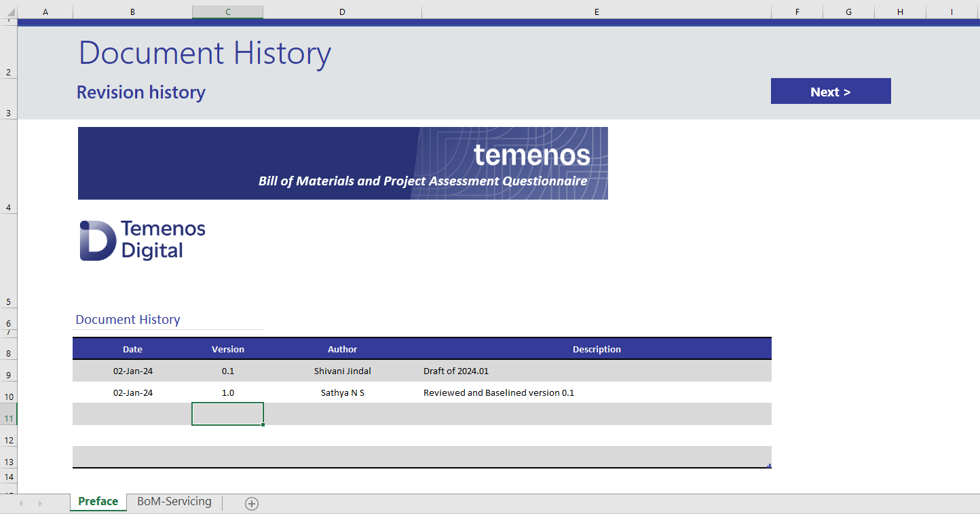Image resolution: width=980 pixels, height=514 pixels.
Task: Select the date cell in the Sathya N S row
Action: pos(132,392)
